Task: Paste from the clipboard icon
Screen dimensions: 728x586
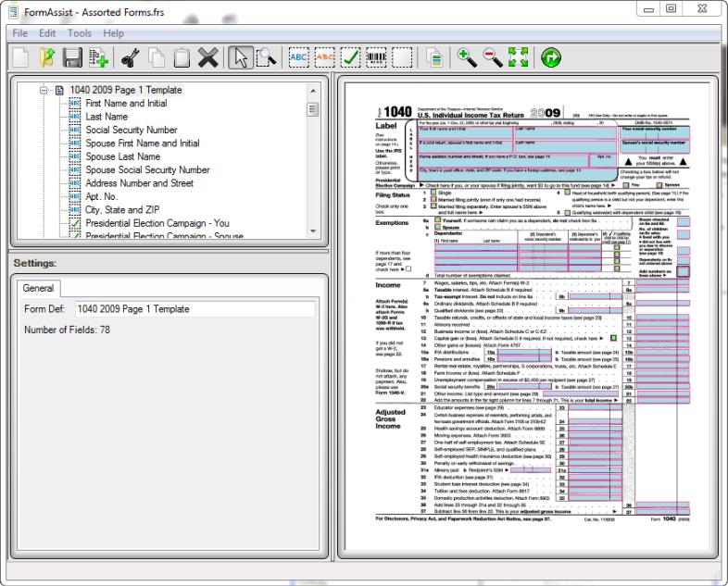Action: coord(182,57)
